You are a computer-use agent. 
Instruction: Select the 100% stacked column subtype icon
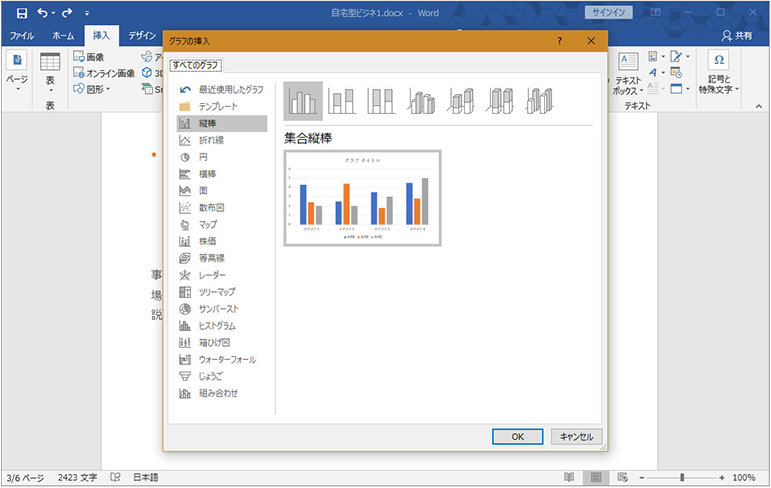381,101
